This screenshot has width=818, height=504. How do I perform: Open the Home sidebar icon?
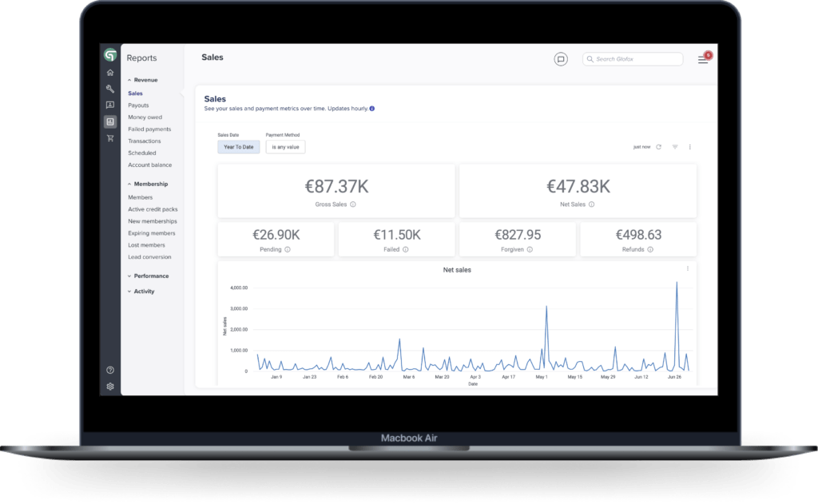click(110, 73)
